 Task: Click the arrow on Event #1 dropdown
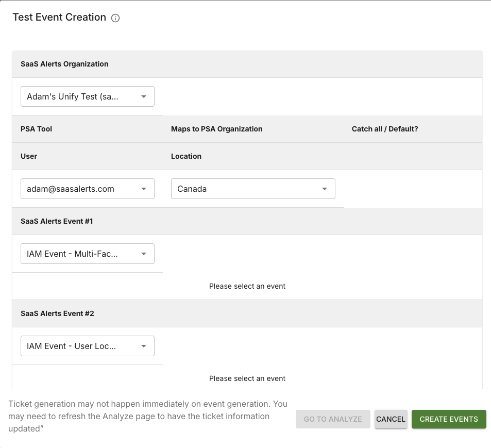click(x=144, y=254)
